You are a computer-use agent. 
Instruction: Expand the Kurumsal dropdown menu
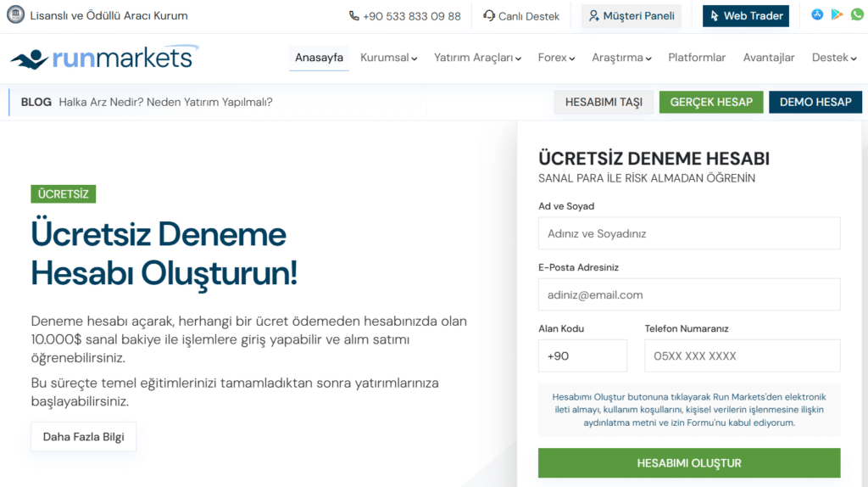click(x=389, y=58)
